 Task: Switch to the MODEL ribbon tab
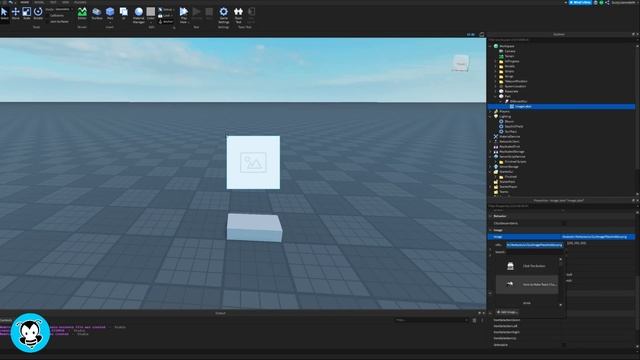pyautogui.click(x=39, y=2)
